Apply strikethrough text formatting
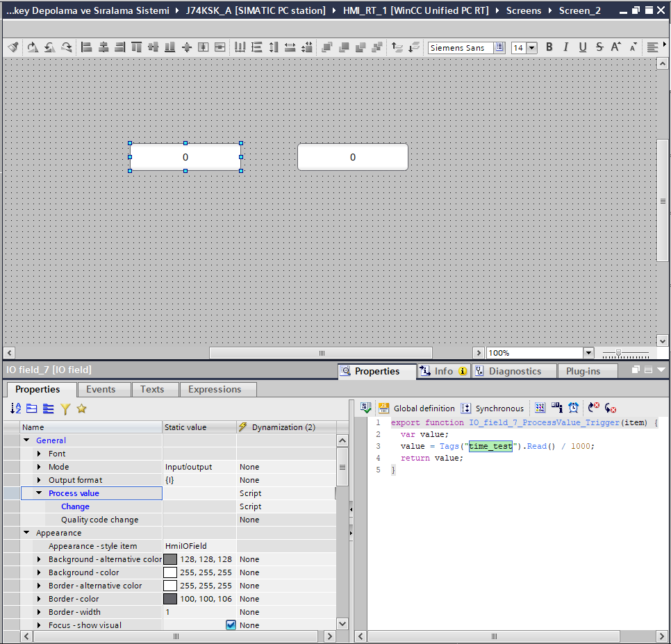Viewport: 671px width, 644px height. click(599, 47)
